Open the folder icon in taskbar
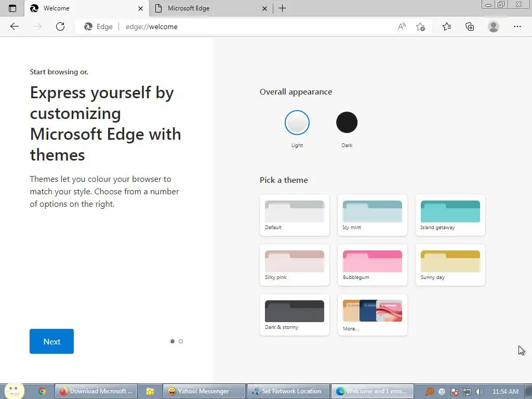The image size is (532, 399). click(x=150, y=391)
